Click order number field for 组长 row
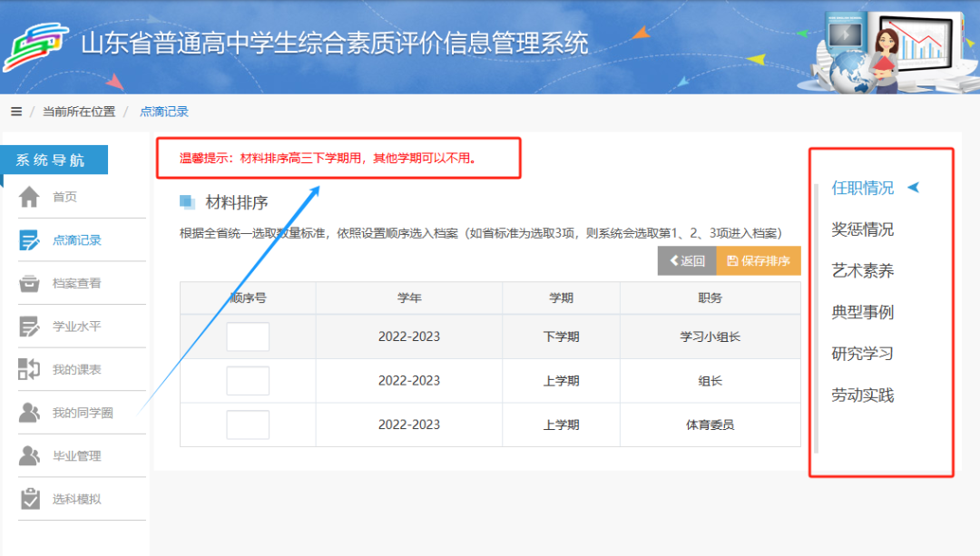The height and width of the screenshot is (556, 980). 248,381
